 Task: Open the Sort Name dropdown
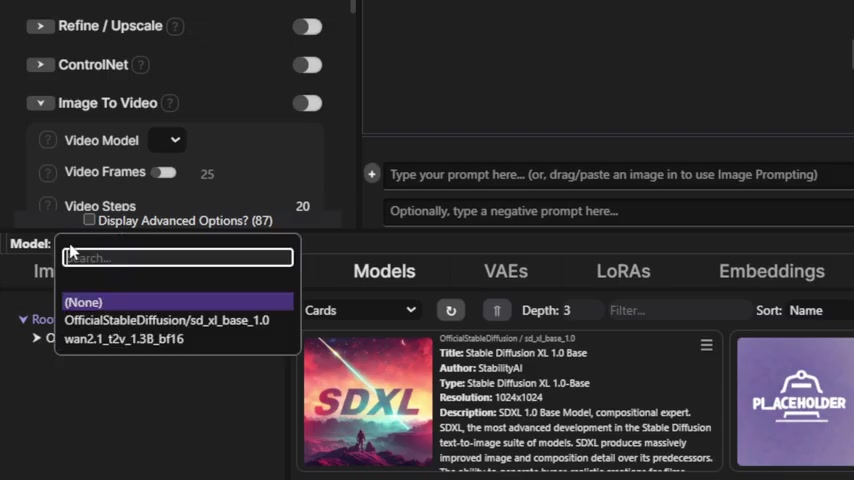point(820,311)
